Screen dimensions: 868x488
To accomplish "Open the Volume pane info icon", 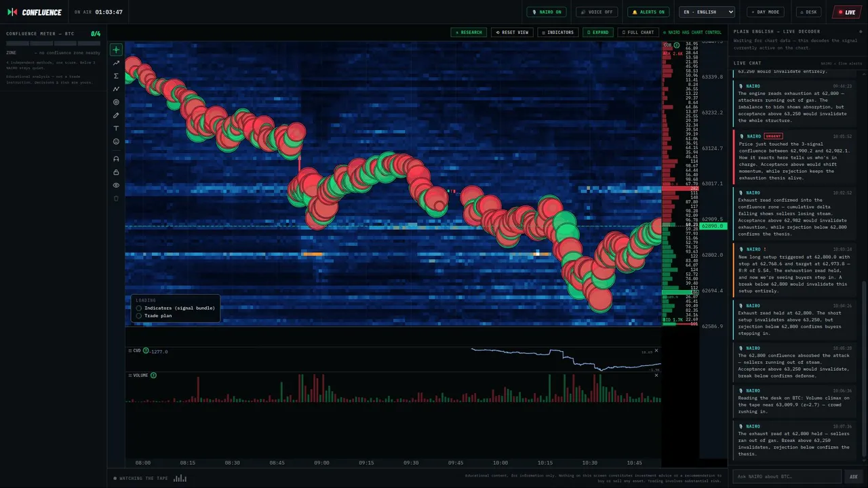I will (153, 375).
